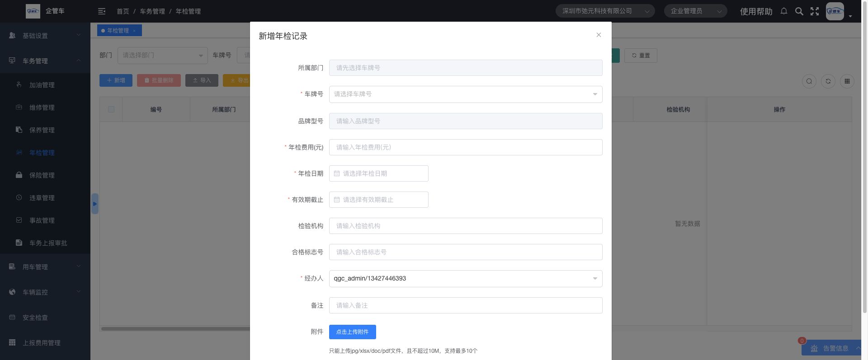This screenshot has height=360, width=868.
Task: Click the 重置 button
Action: pyautogui.click(x=641, y=56)
